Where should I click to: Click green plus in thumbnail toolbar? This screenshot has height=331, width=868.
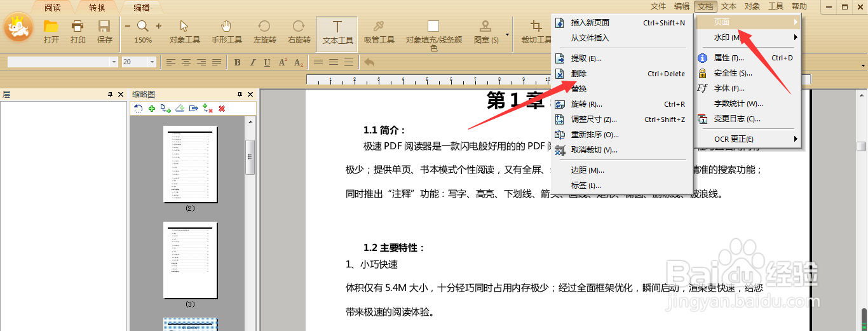[152, 109]
